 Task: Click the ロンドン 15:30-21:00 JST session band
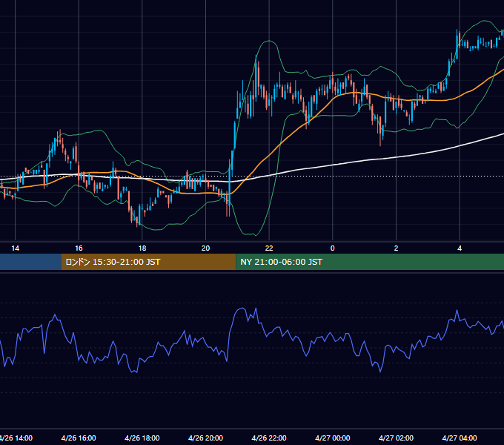pyautogui.click(x=148, y=262)
